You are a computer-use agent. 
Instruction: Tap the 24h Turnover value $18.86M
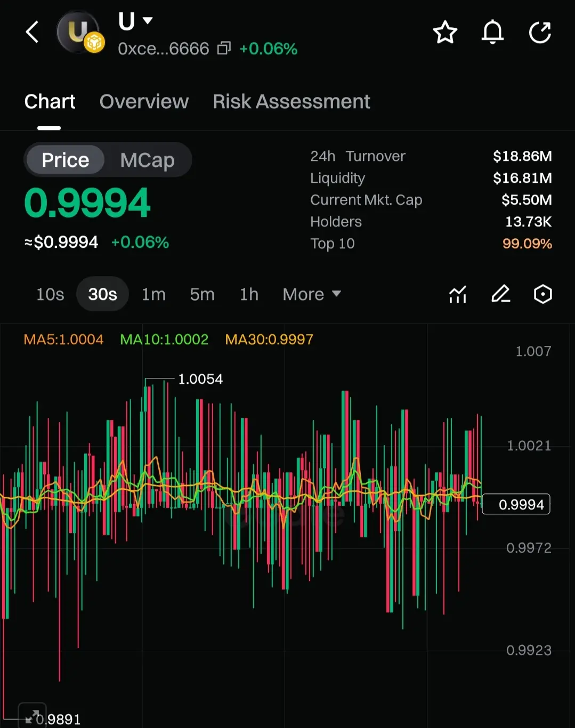522,156
